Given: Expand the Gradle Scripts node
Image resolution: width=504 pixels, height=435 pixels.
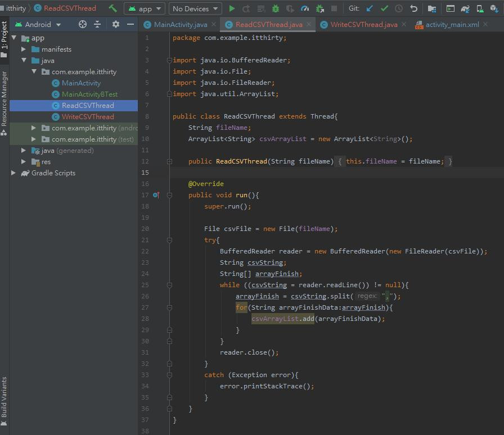Looking at the screenshot, I should coord(13,173).
